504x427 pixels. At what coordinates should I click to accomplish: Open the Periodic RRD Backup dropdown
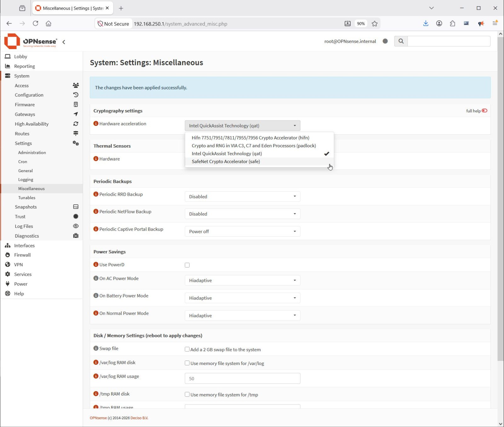(x=243, y=197)
